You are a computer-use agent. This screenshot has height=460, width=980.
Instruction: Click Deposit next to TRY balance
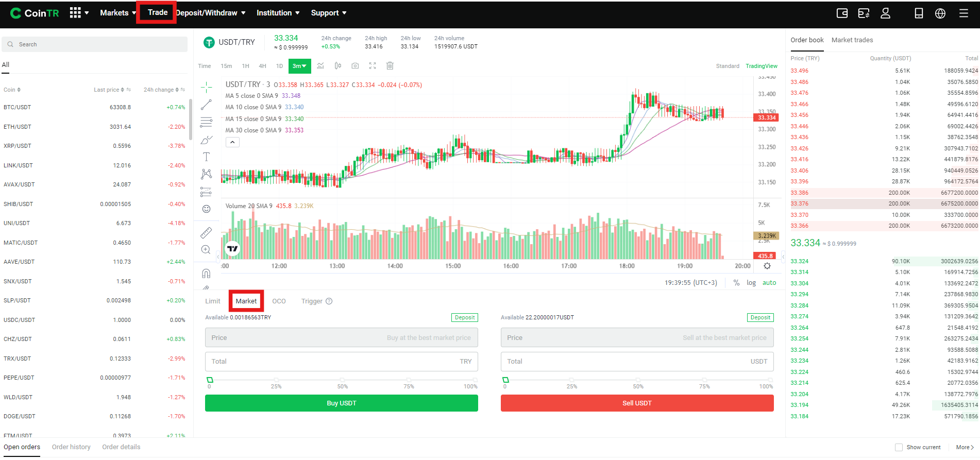465,318
